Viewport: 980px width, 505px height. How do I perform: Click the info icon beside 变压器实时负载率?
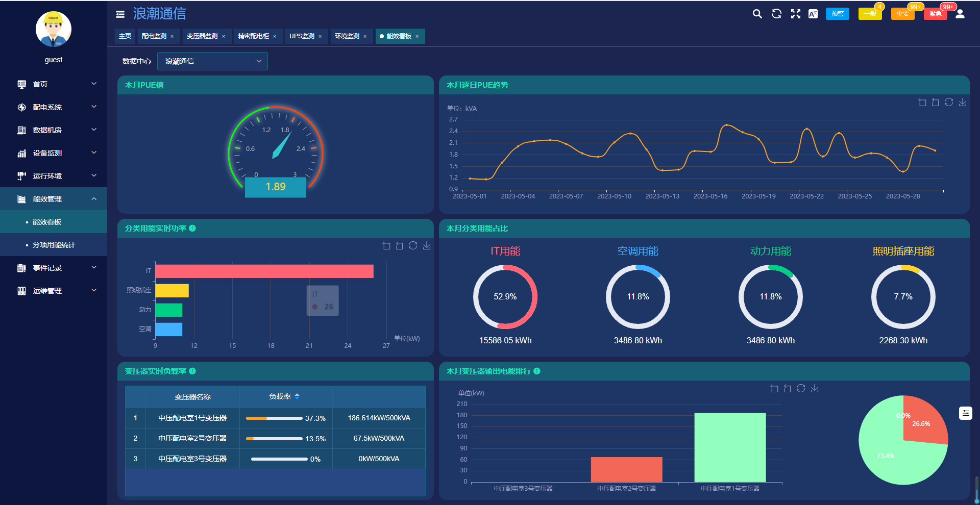(x=192, y=371)
